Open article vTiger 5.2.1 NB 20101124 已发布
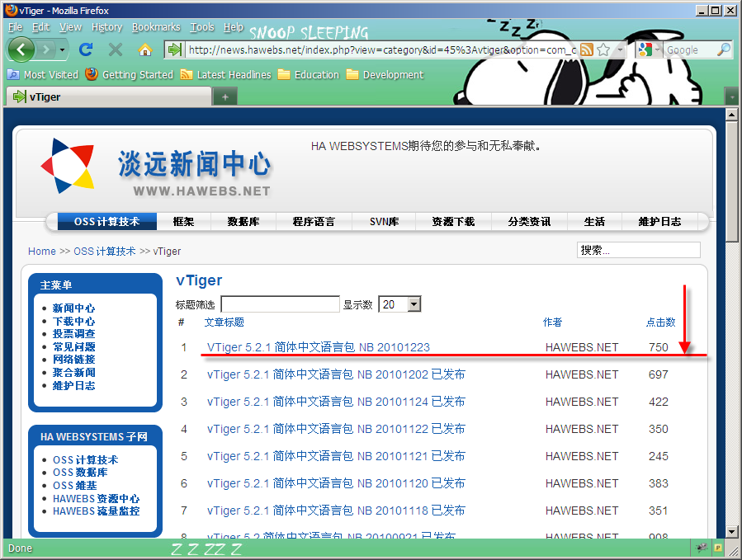The width and height of the screenshot is (742, 560). (x=336, y=402)
